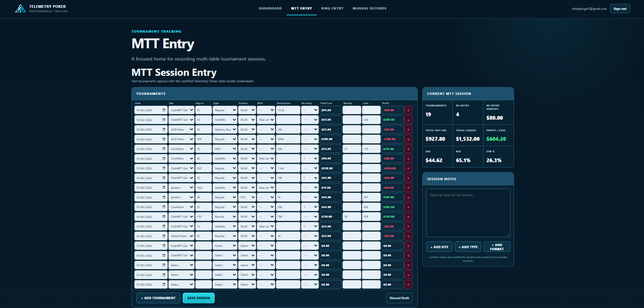This screenshot has width=644, height=308.
Task: Delete the PKO tournament row
Action: [x=408, y=149]
